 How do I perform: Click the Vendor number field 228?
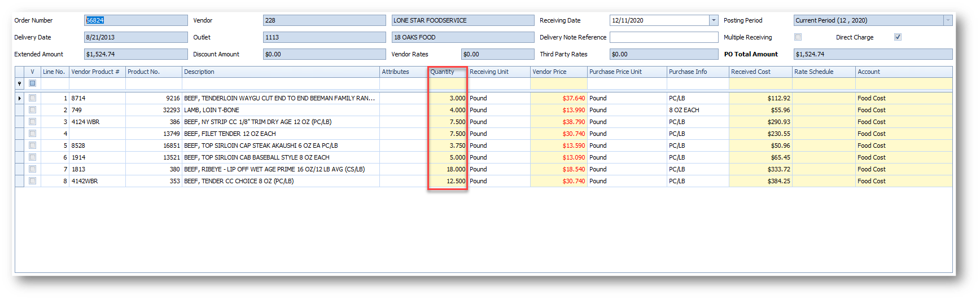324,20
